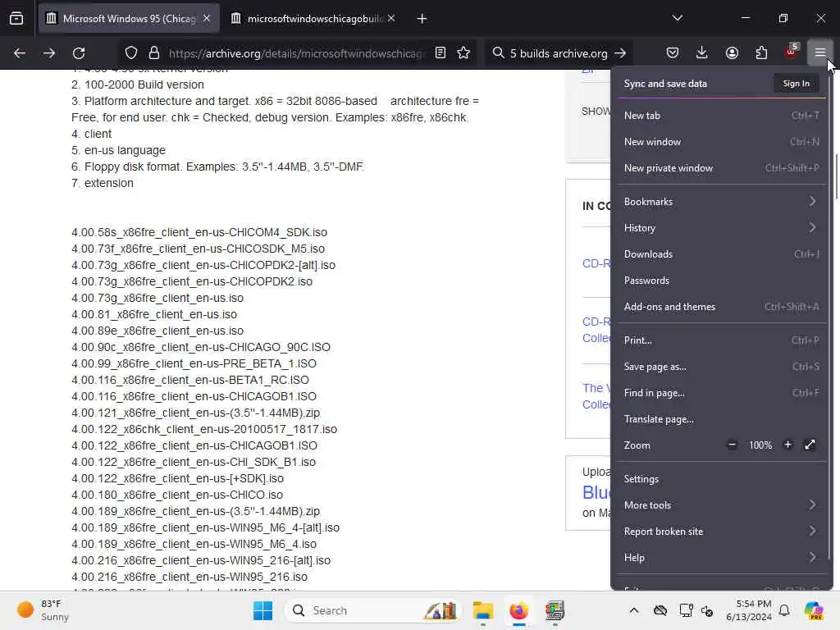Choose New tab from menu
The height and width of the screenshot is (630, 840).
click(721, 116)
